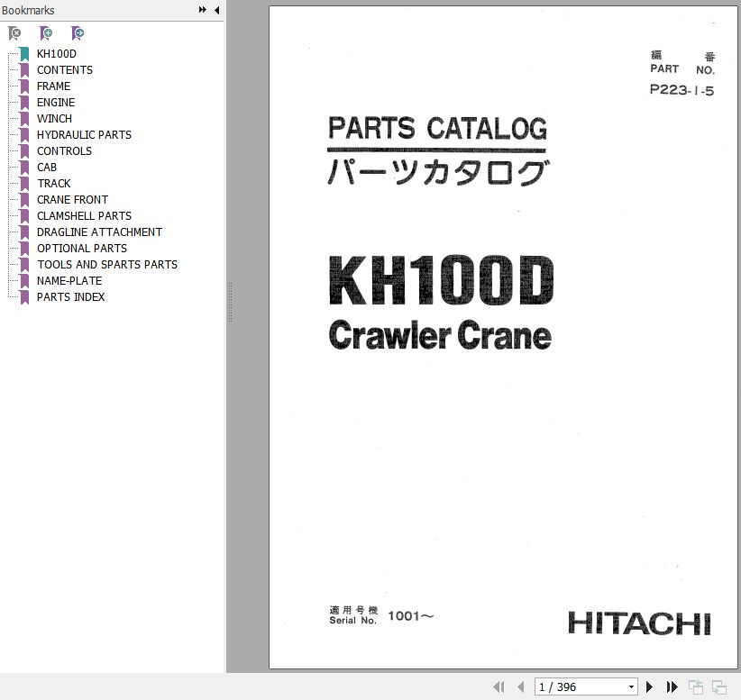Click the KH100D heading on the page
This screenshot has height=700, width=741.
pyautogui.click(x=441, y=280)
